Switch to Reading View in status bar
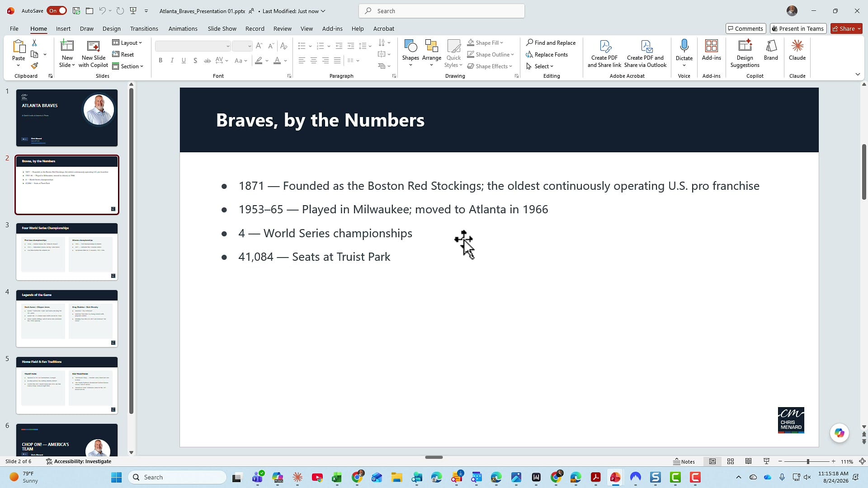Image resolution: width=868 pixels, height=488 pixels. pos(748,461)
